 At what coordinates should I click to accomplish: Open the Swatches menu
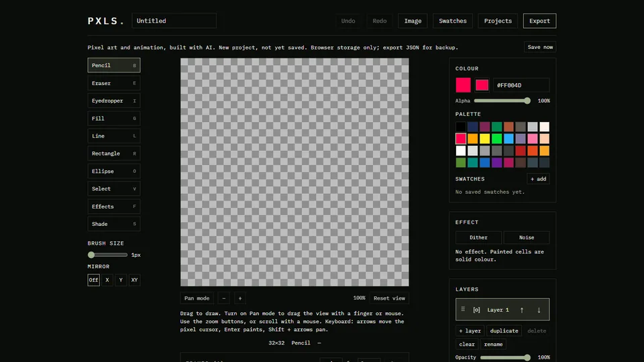[x=453, y=21]
